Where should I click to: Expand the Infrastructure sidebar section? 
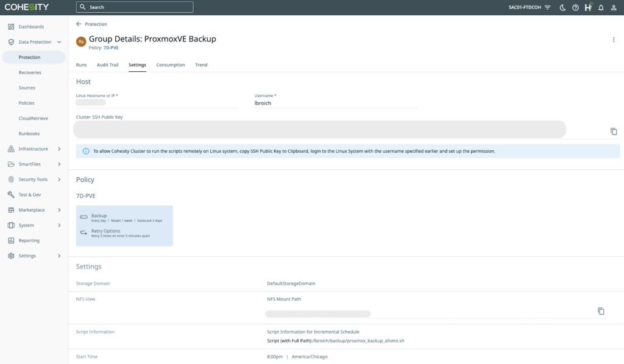coord(12,149)
